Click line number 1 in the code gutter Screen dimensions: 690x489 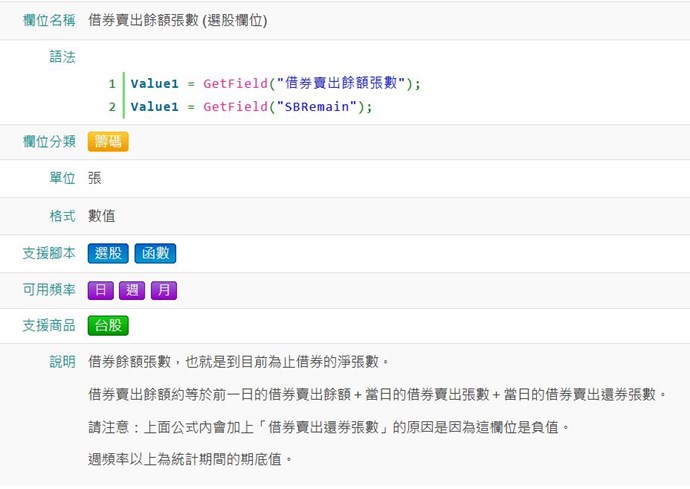112,83
